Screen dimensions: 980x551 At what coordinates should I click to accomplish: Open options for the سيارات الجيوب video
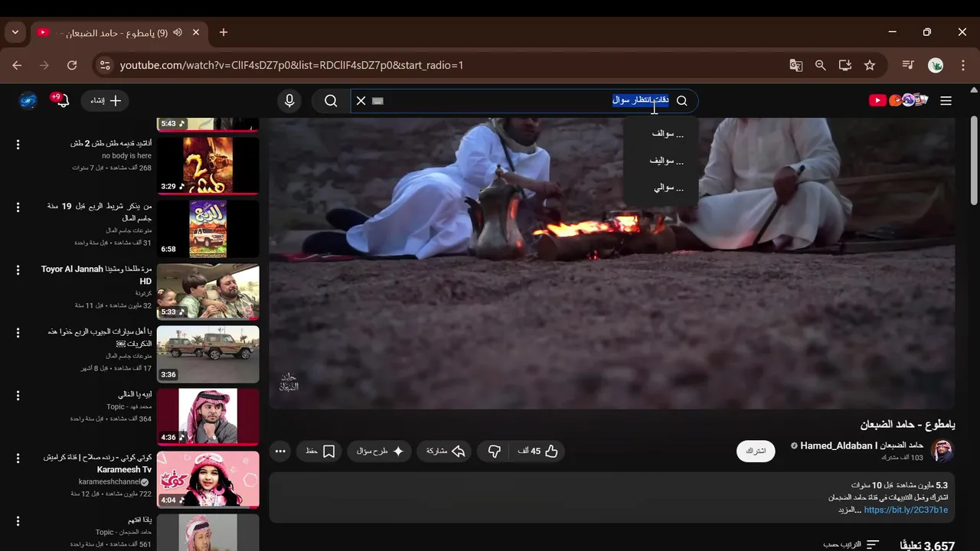click(18, 333)
